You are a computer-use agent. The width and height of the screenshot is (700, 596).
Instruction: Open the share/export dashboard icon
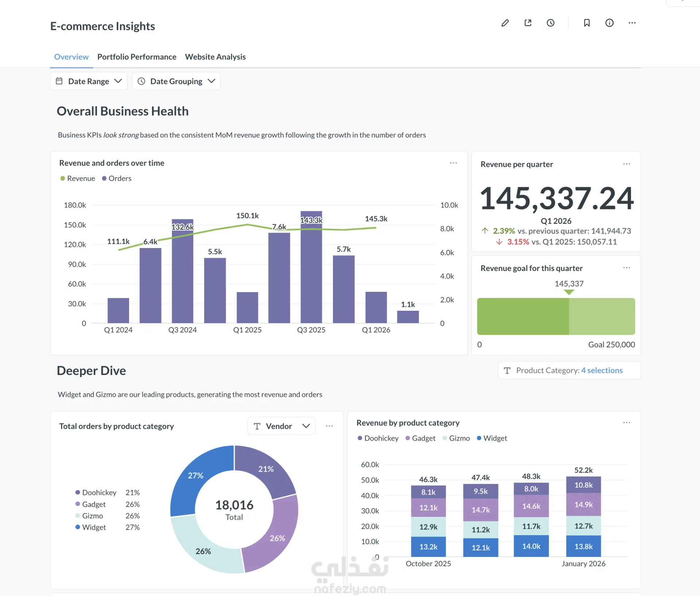point(528,23)
